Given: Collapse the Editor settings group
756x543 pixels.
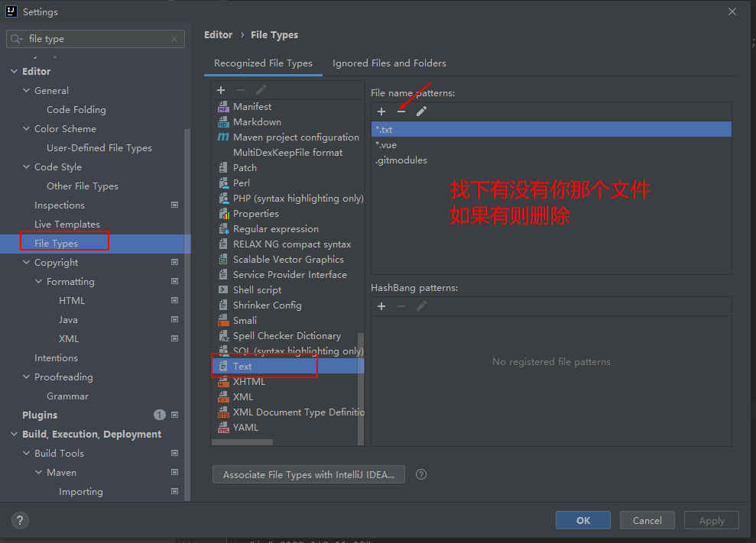Looking at the screenshot, I should (x=14, y=71).
